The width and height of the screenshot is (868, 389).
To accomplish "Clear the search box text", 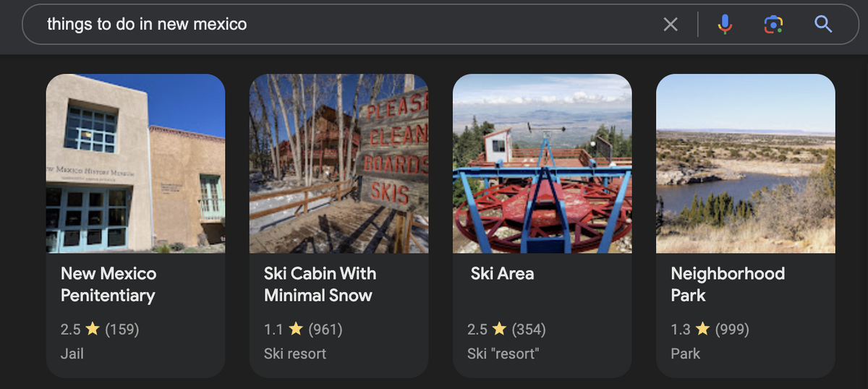I will (x=671, y=25).
